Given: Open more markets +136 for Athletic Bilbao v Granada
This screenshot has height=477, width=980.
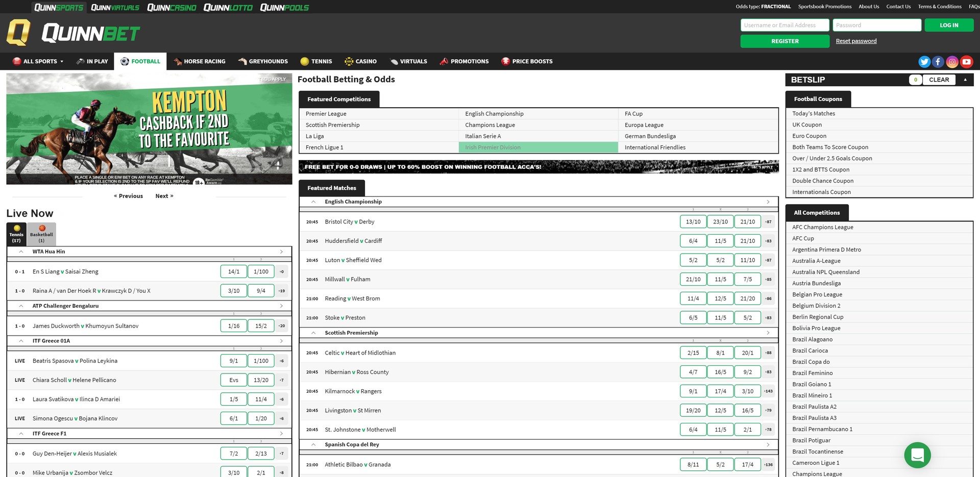Looking at the screenshot, I should tap(768, 465).
